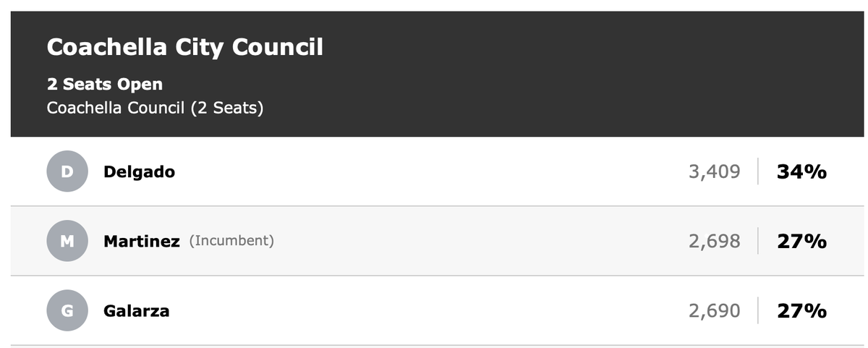Select the 27% share in Martinez's row
868x348 pixels.
pyautogui.click(x=801, y=241)
